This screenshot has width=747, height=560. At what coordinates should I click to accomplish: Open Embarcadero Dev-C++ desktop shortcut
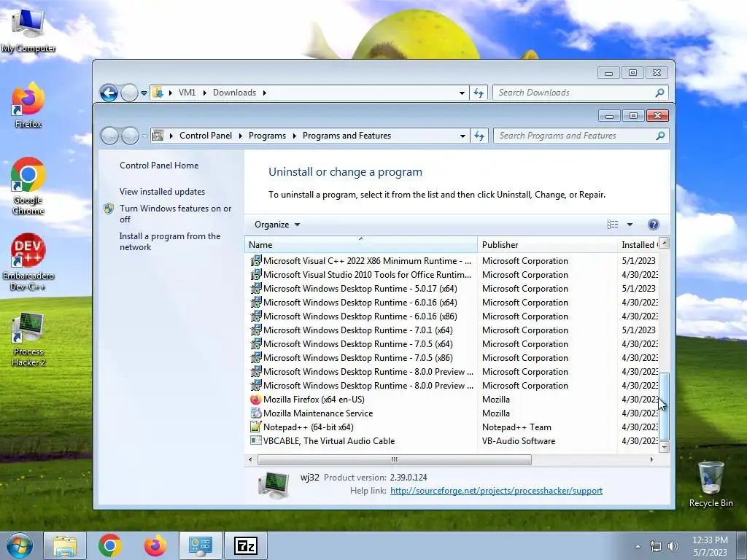(x=28, y=262)
